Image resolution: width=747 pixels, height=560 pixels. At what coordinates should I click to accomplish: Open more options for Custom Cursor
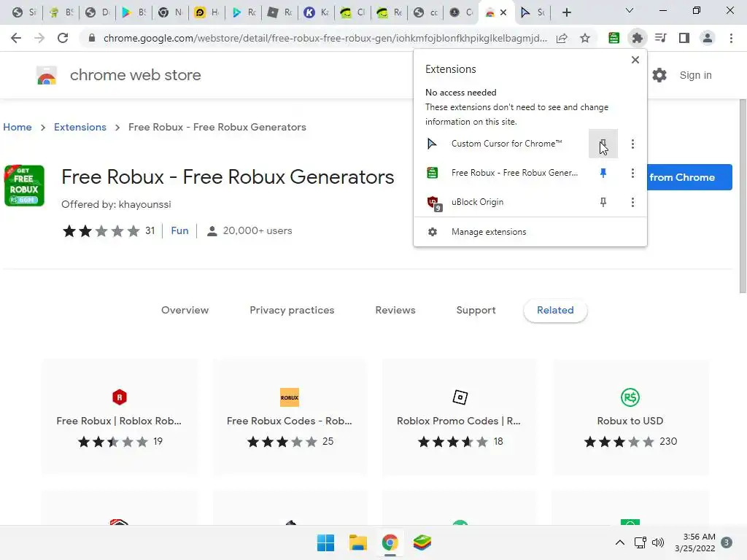click(632, 144)
